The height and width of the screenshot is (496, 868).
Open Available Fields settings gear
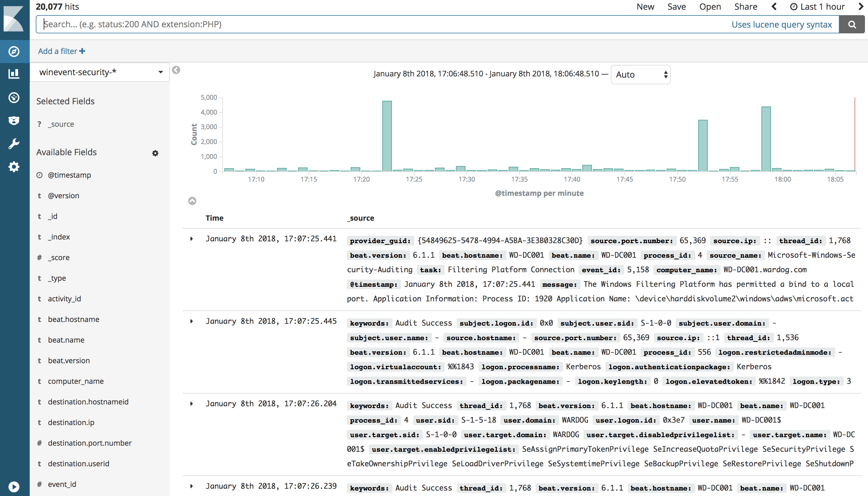click(x=155, y=153)
